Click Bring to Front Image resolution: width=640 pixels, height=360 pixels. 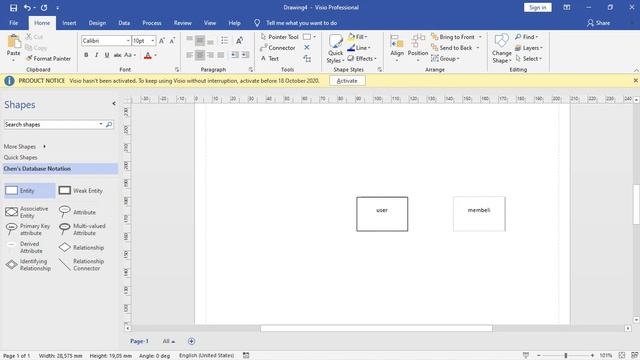453,37
